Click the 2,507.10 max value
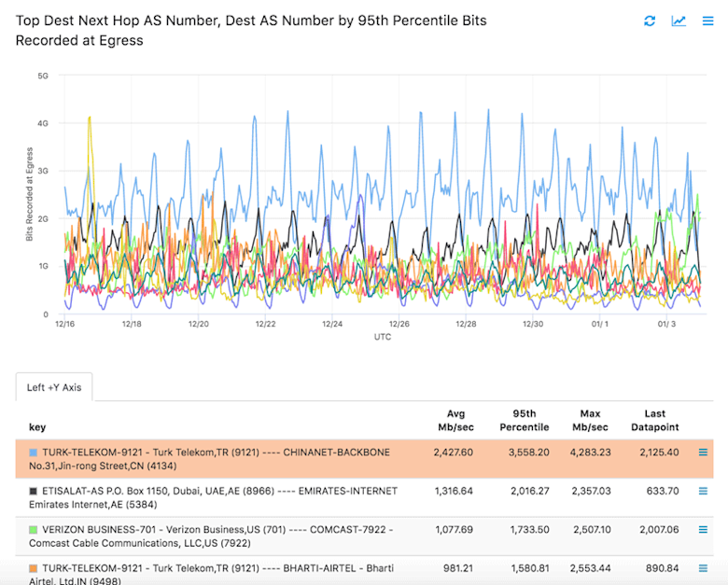The height and width of the screenshot is (585, 728). pyautogui.click(x=592, y=529)
